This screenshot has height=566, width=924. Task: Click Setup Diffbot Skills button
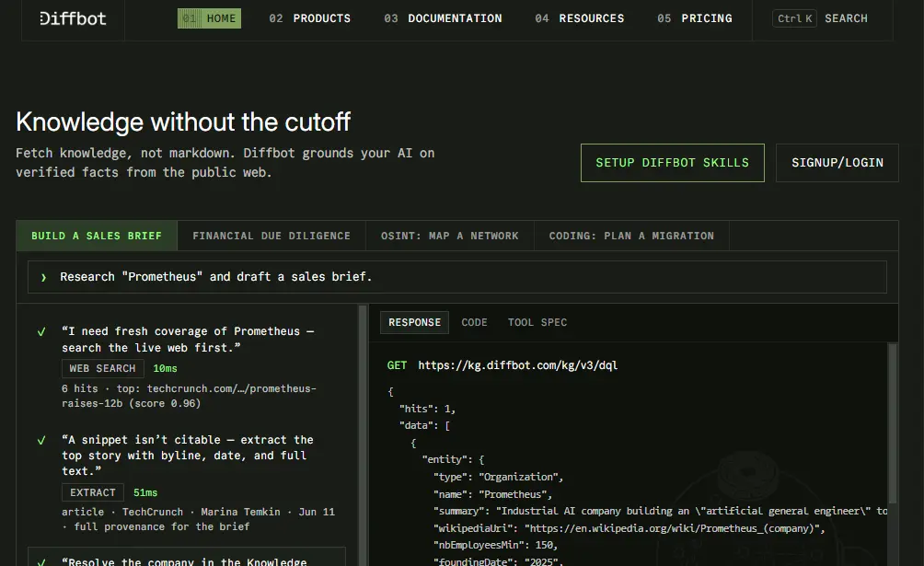point(673,163)
